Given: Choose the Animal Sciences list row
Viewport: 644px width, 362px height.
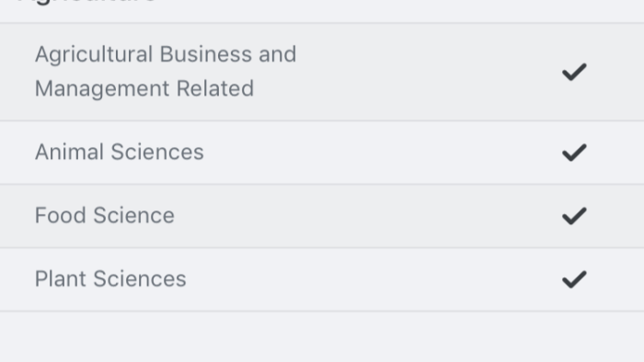Looking at the screenshot, I should tap(322, 153).
